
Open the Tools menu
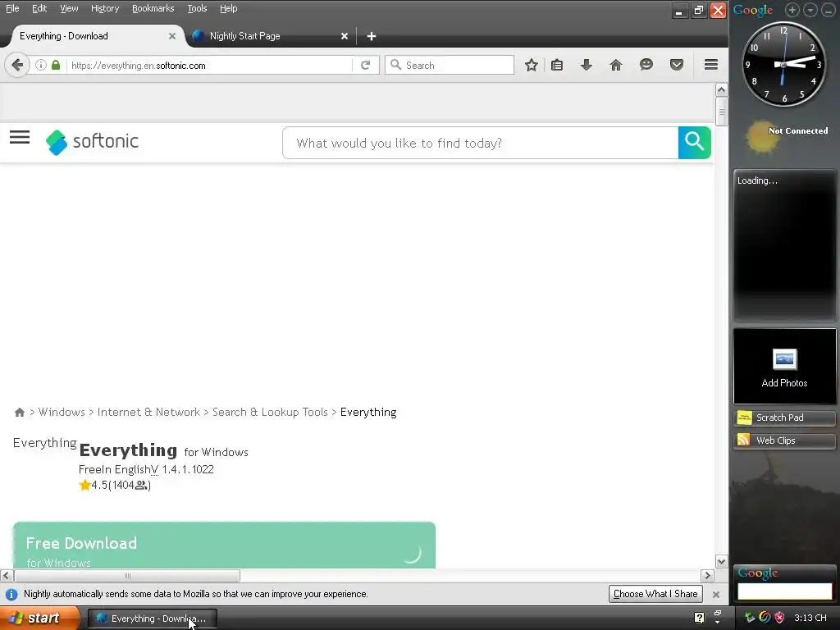(x=197, y=8)
